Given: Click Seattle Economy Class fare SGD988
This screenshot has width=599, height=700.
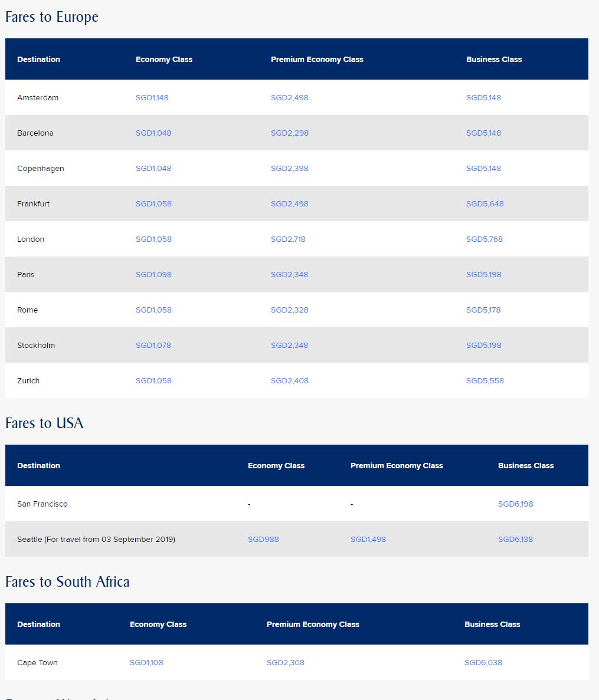Looking at the screenshot, I should click(x=263, y=540).
